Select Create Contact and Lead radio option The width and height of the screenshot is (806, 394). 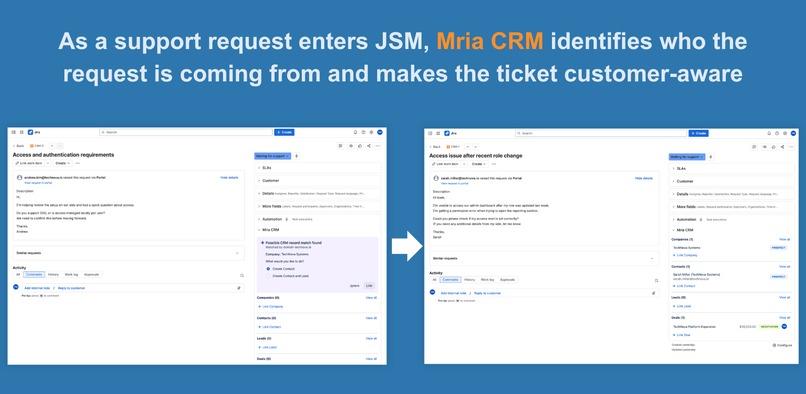click(268, 276)
